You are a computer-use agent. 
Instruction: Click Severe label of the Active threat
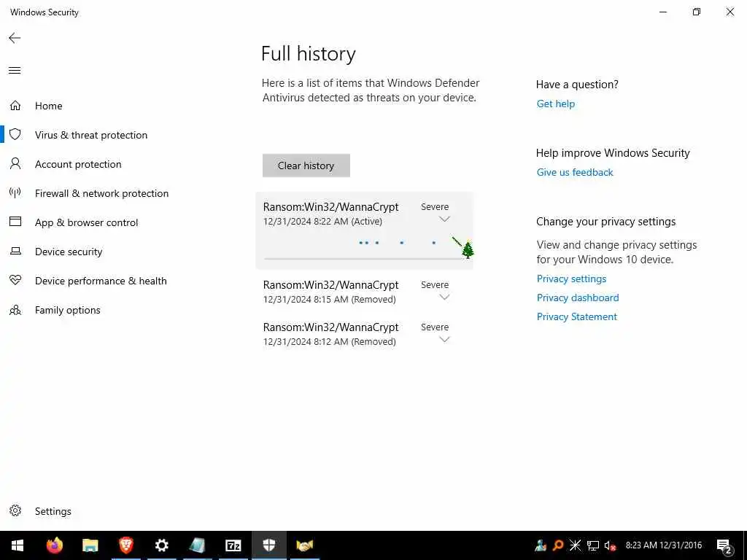pos(435,206)
